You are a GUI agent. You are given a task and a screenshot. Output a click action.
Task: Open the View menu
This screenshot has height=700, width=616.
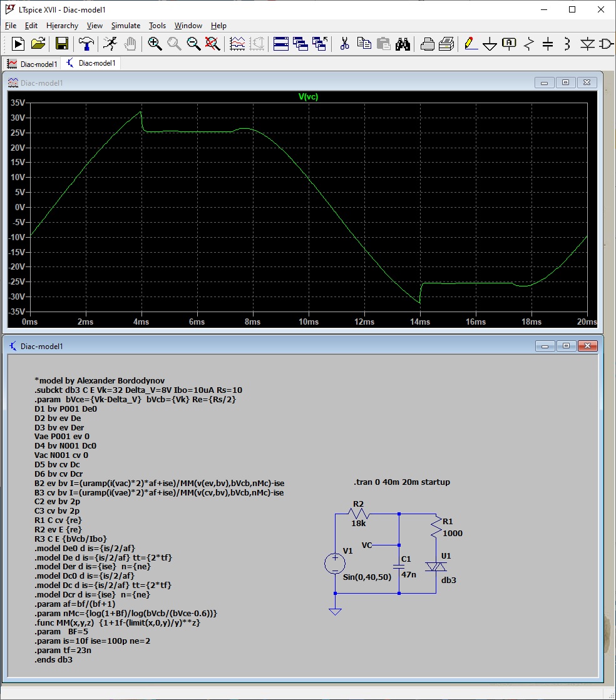(95, 26)
